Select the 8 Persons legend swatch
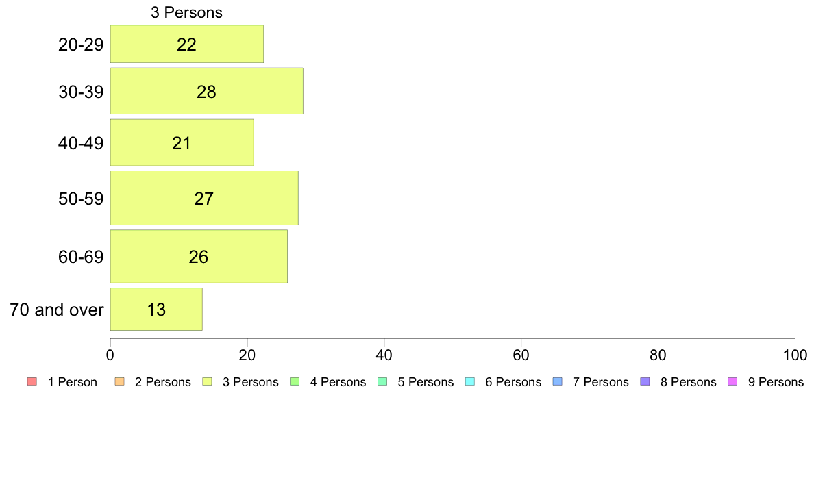Image resolution: width=814 pixels, height=504 pixels. [x=645, y=381]
